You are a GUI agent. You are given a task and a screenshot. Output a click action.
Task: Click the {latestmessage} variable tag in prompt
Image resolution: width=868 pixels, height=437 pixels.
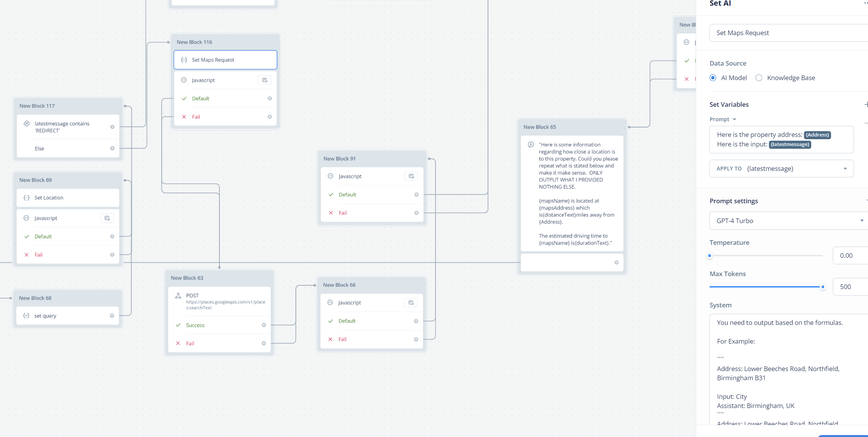[790, 145]
